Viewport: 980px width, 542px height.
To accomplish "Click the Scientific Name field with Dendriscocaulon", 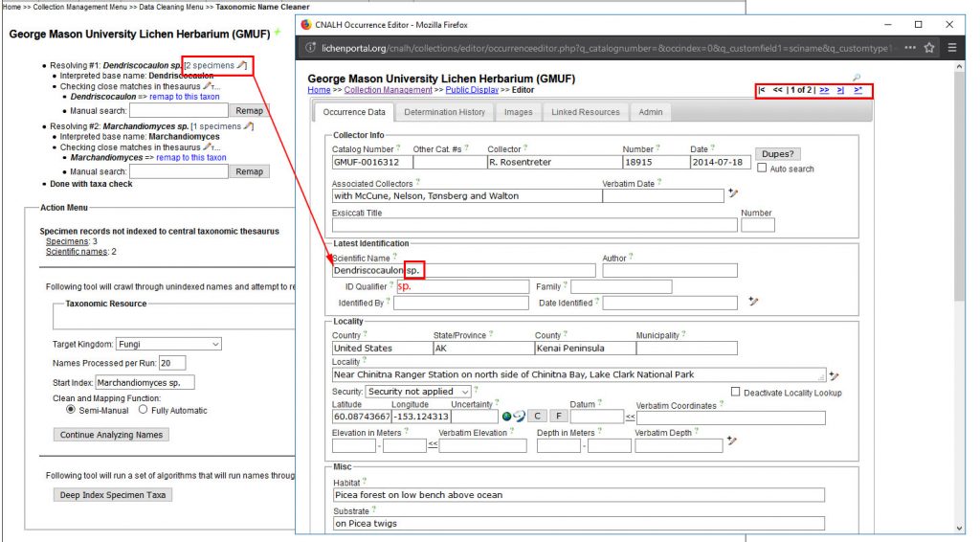I will 464,271.
